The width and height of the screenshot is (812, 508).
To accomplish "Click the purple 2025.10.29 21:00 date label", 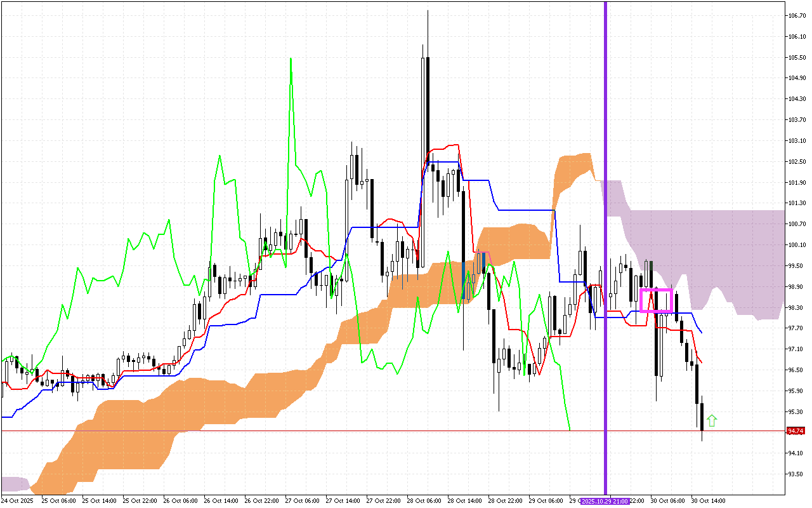I will [605, 501].
